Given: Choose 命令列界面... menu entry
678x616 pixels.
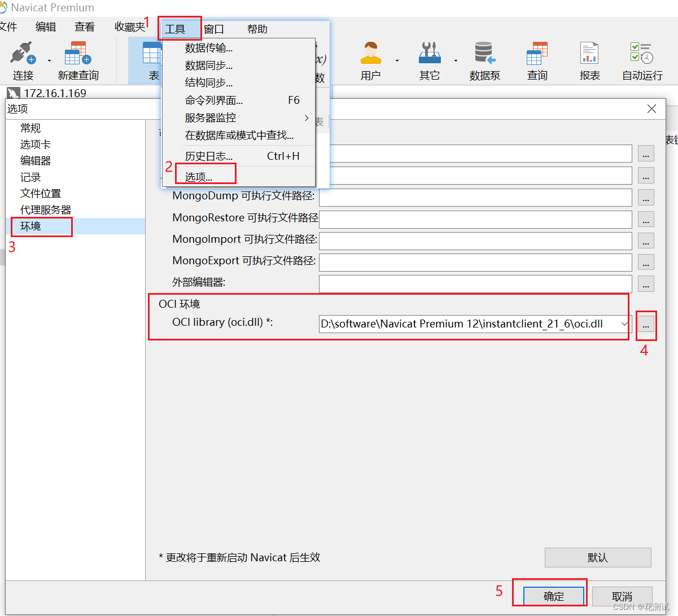Looking at the screenshot, I should 239,101.
